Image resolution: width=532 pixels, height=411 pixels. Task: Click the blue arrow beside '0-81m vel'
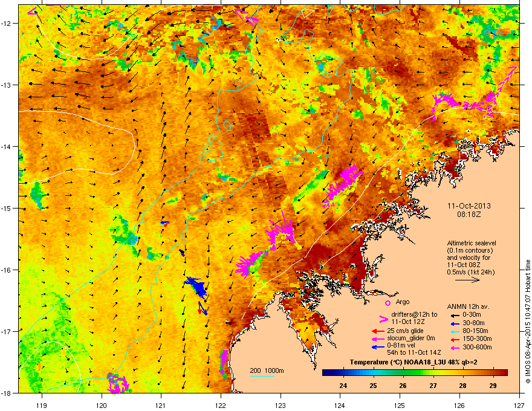coord(378,346)
